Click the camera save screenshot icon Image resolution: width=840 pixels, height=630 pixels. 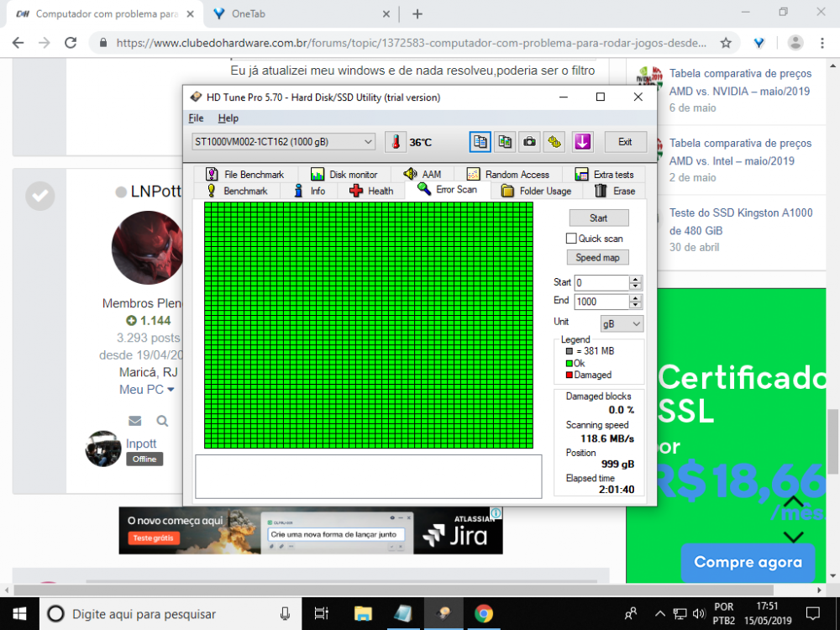coord(529,142)
